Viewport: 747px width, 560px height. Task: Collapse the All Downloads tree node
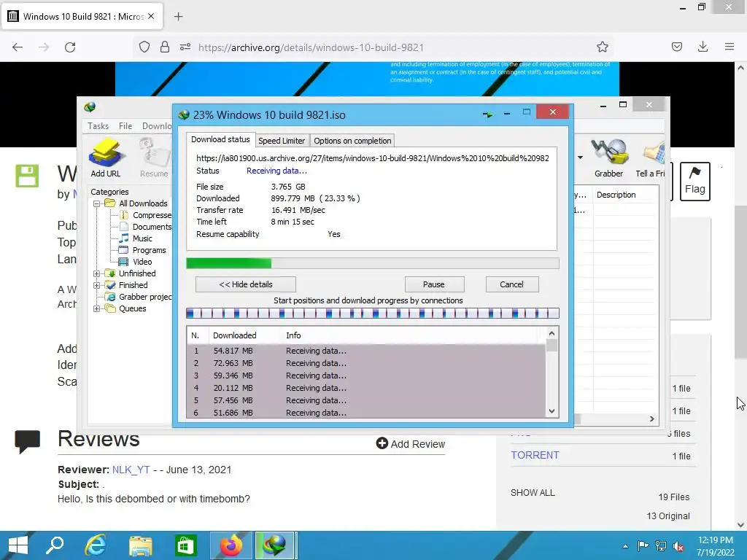[97, 203]
